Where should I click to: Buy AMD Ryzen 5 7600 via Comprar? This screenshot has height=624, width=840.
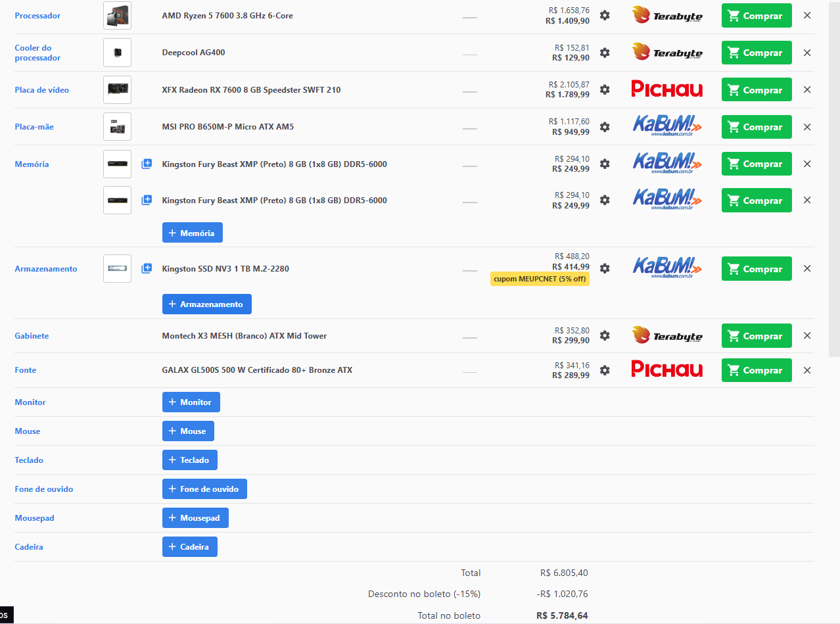coord(757,16)
